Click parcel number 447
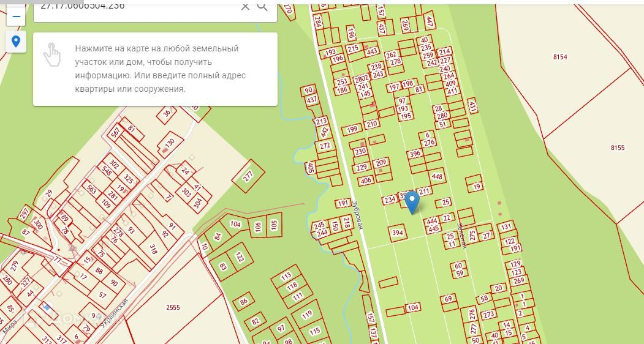Image resolution: width=644 pixels, height=344 pixels. (430, 21)
